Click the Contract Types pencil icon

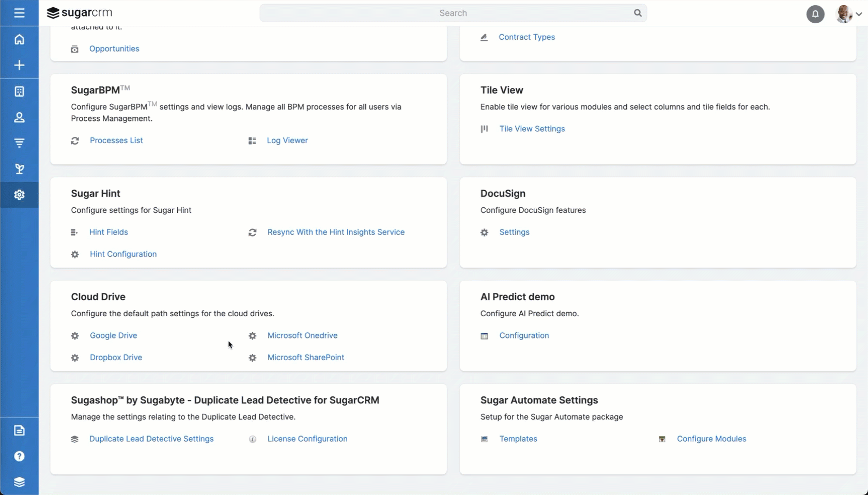(484, 37)
